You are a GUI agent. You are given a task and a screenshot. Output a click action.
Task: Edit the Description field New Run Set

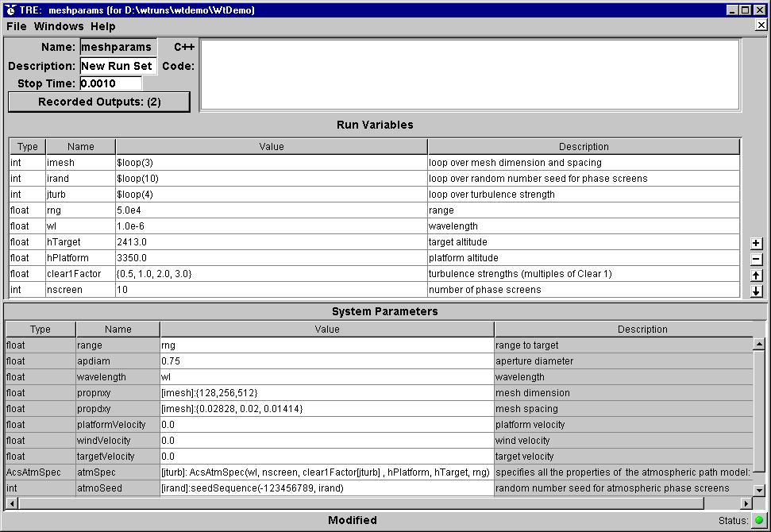[118, 66]
